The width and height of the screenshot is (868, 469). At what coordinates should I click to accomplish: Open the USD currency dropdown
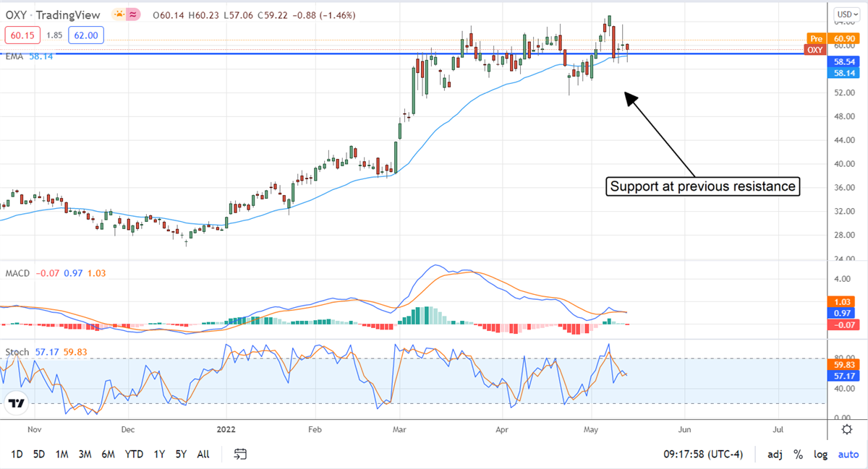[846, 14]
